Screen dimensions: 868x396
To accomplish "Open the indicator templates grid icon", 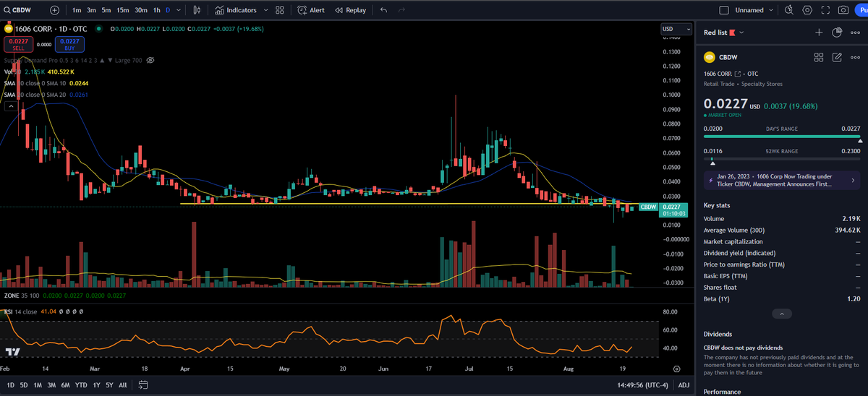I will 279,10.
